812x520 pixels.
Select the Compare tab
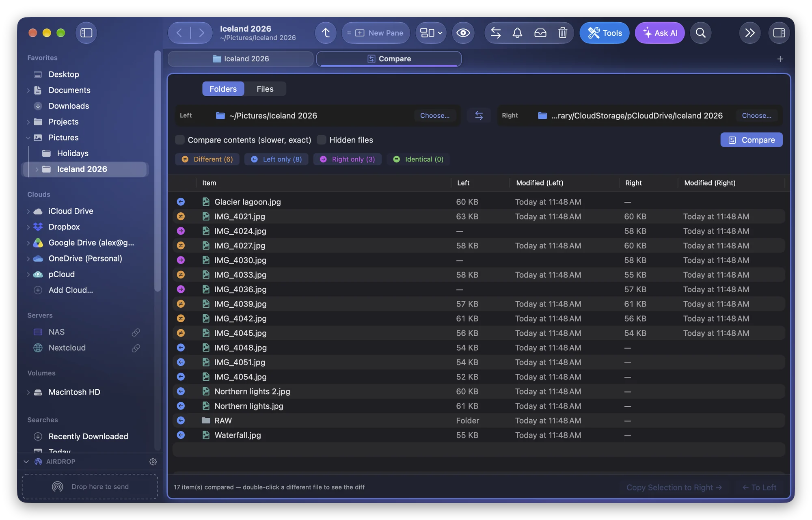[389, 59]
